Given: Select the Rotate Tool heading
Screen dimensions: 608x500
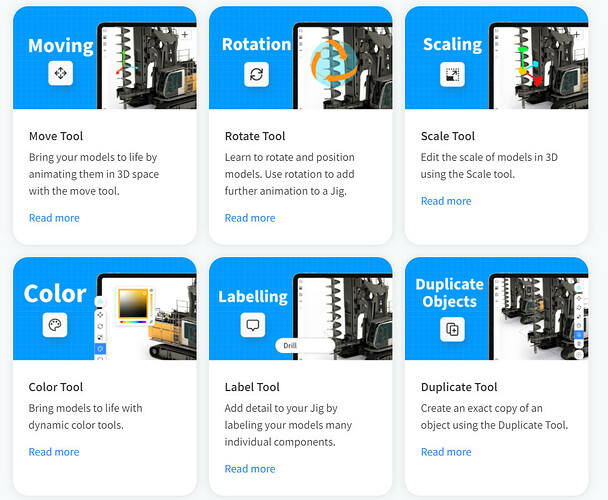Looking at the screenshot, I should point(255,136).
